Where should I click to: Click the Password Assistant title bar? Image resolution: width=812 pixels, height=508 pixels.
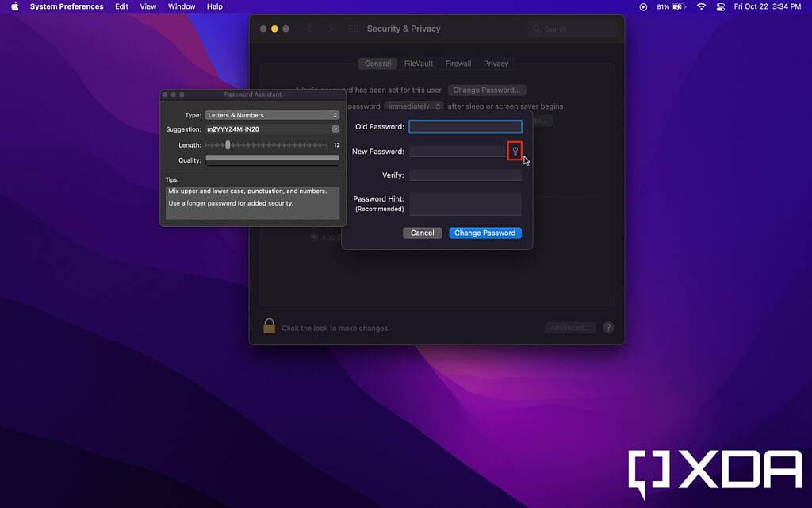[x=253, y=94]
